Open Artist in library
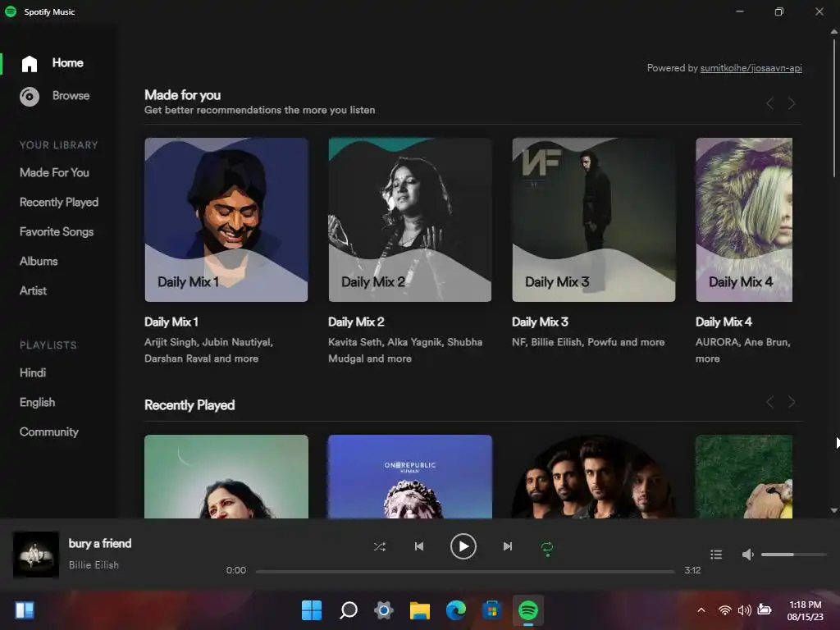840x630 pixels. [33, 290]
